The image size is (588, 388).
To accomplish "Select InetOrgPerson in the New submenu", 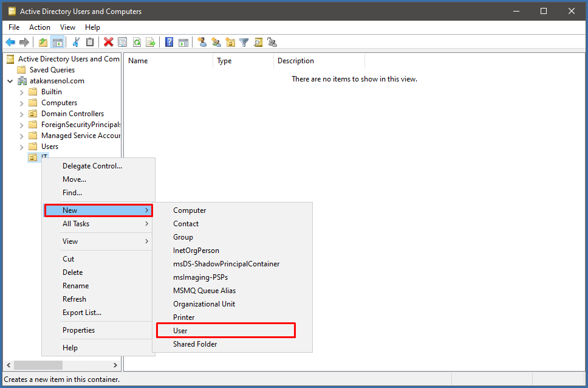I will (233, 251).
